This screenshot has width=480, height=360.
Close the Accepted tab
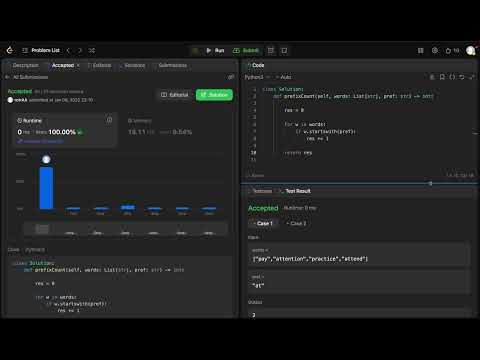point(78,65)
